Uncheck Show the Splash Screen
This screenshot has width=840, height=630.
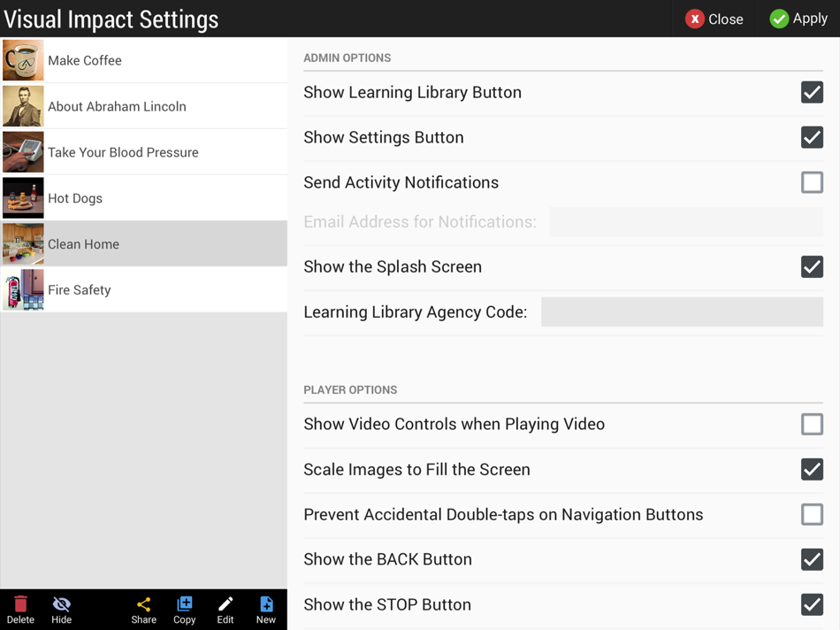point(812,266)
